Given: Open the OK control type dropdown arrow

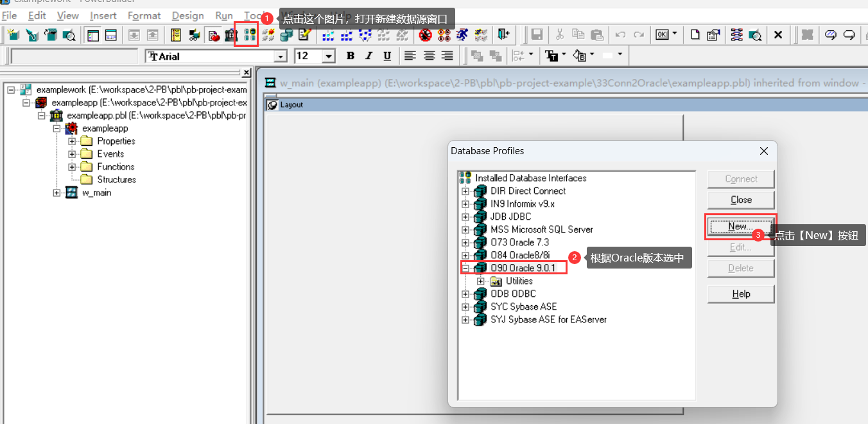Looking at the screenshot, I should coord(674,35).
